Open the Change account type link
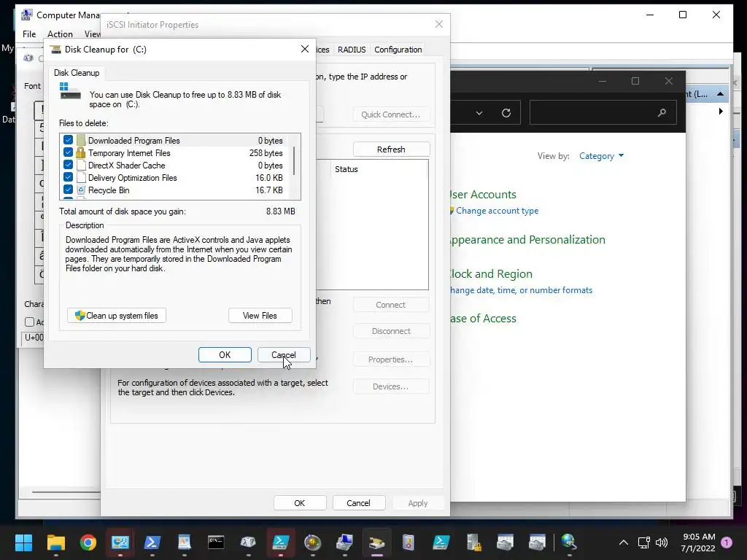Viewport: 747px width, 560px height. pyautogui.click(x=497, y=211)
